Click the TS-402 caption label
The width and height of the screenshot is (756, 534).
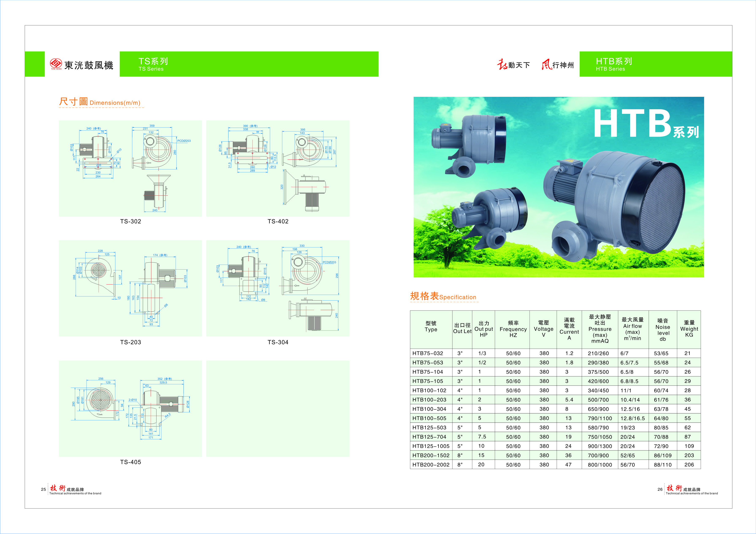click(278, 221)
